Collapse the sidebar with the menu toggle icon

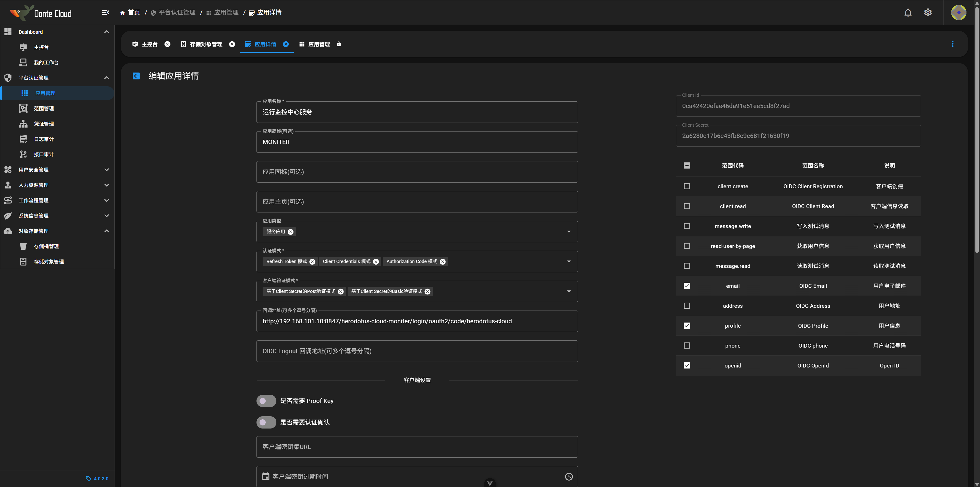pyautogui.click(x=105, y=13)
